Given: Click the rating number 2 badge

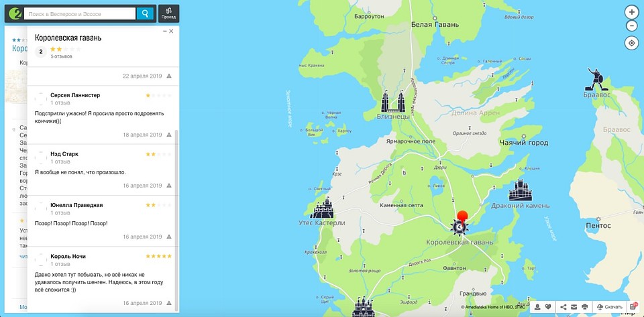Looking at the screenshot, I should (x=41, y=52).
